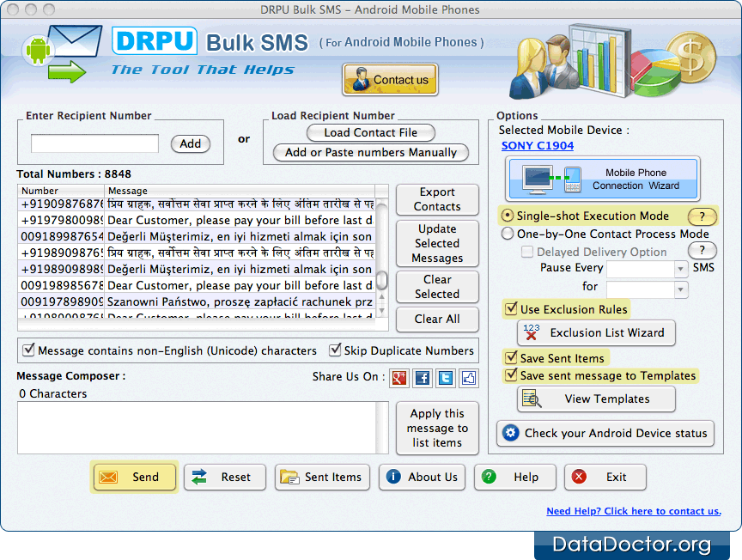
Task: Open Sent Items
Action: point(322,477)
